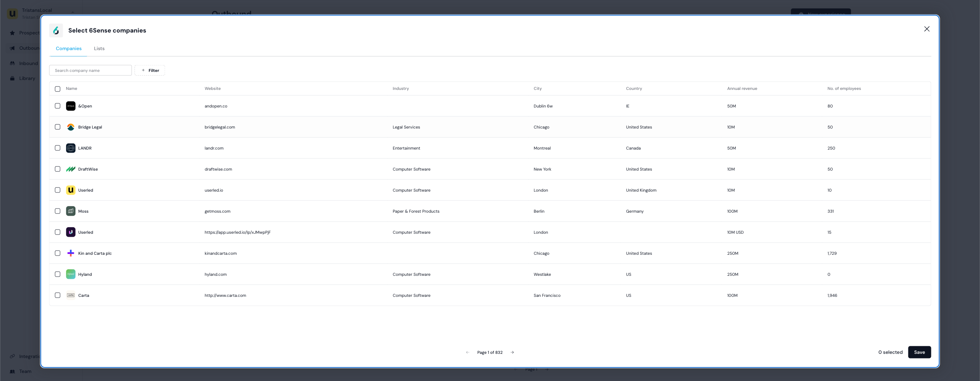980x381 pixels.
Task: Open the Filter options
Action: tap(150, 70)
